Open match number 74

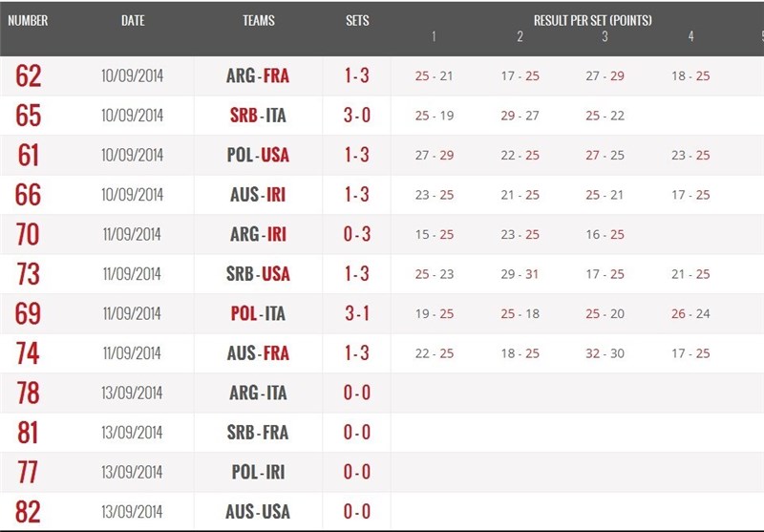[x=29, y=353]
